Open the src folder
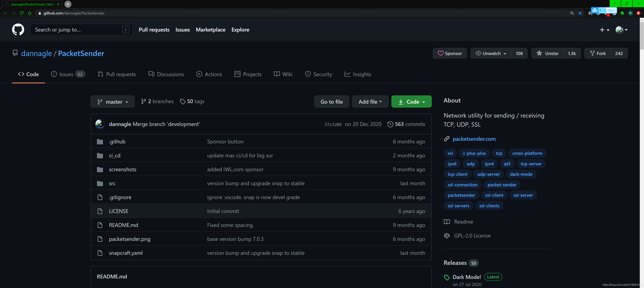The width and height of the screenshot is (644, 288). (112, 183)
